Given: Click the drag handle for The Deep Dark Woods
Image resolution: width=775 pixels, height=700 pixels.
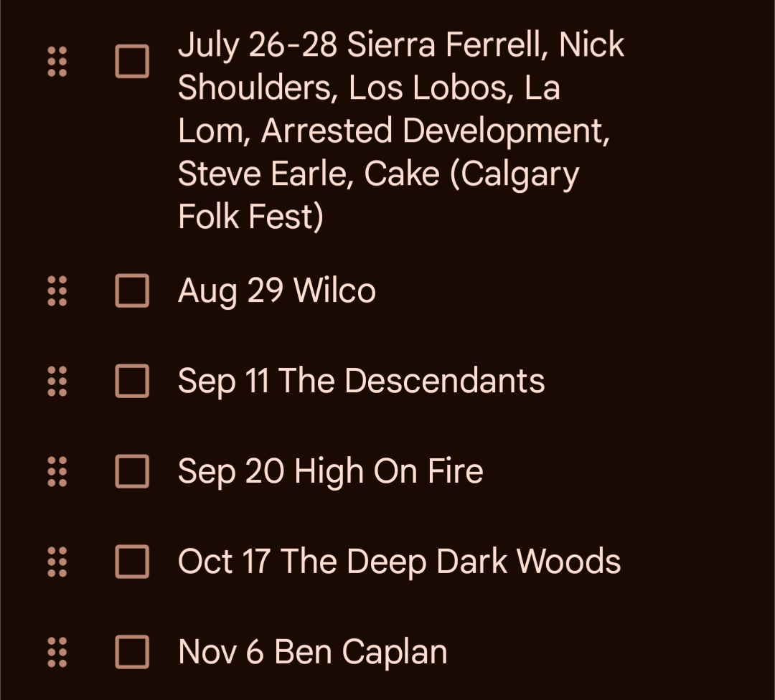Looking at the screenshot, I should [57, 562].
